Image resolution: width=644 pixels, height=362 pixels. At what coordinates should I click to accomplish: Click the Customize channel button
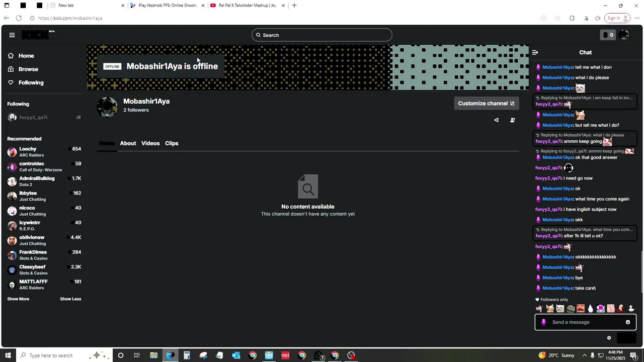point(486,104)
